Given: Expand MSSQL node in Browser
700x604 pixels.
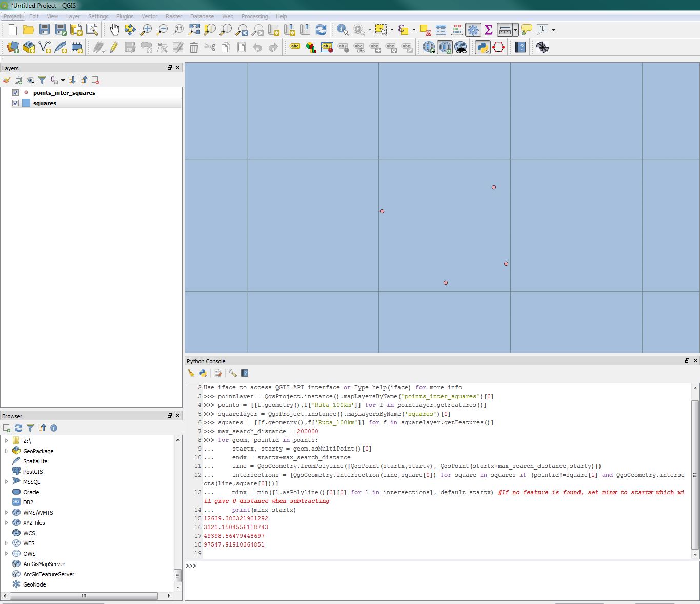Looking at the screenshot, I should pyautogui.click(x=6, y=482).
